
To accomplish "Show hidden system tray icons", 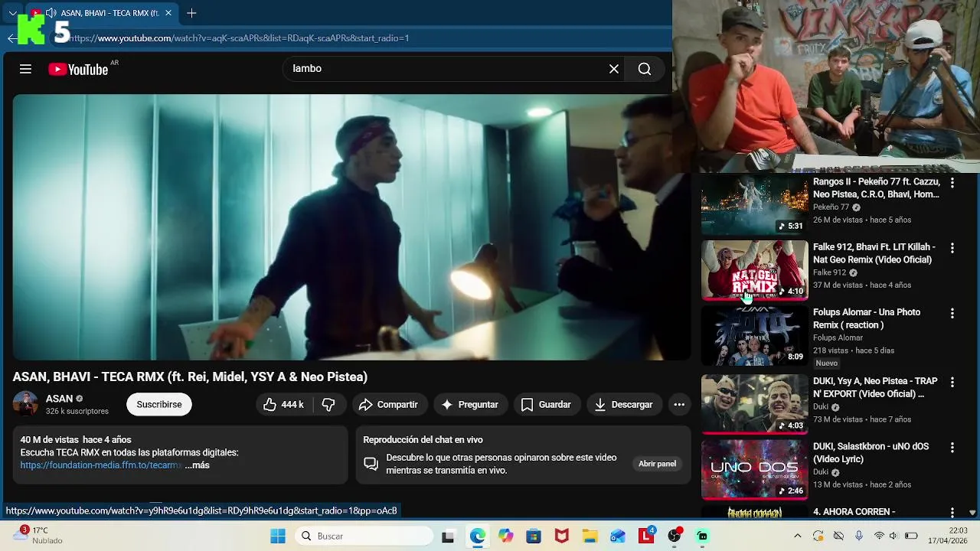I will (798, 536).
